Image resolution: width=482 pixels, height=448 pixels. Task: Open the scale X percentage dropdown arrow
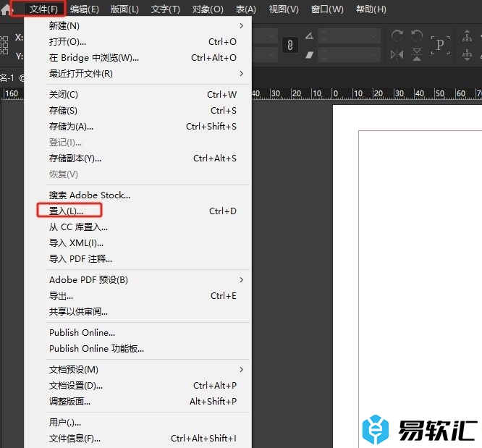pyautogui.click(x=271, y=36)
